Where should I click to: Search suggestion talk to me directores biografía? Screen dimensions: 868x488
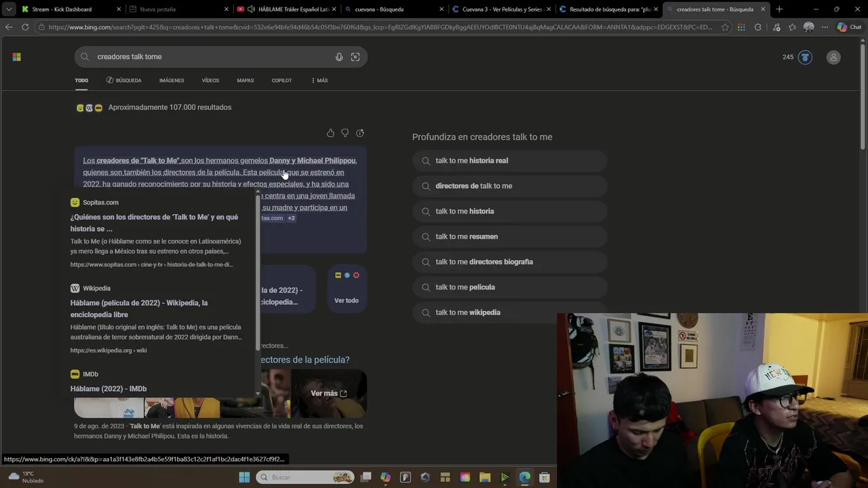coord(510,262)
